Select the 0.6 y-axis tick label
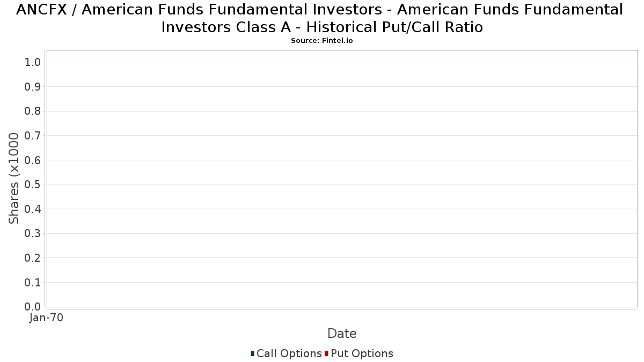The height and width of the screenshot is (362, 644). pyautogui.click(x=33, y=160)
